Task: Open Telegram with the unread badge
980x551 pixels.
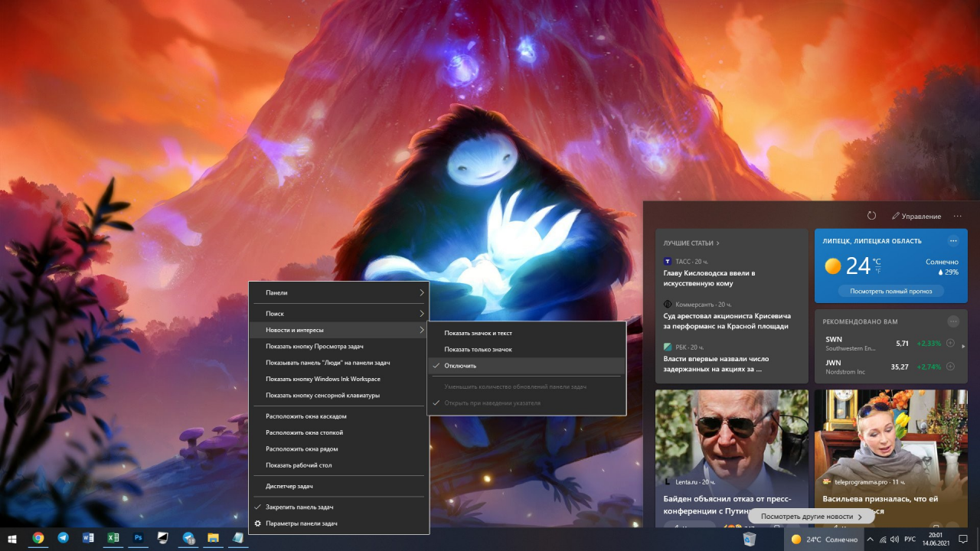Action: pyautogui.click(x=188, y=538)
